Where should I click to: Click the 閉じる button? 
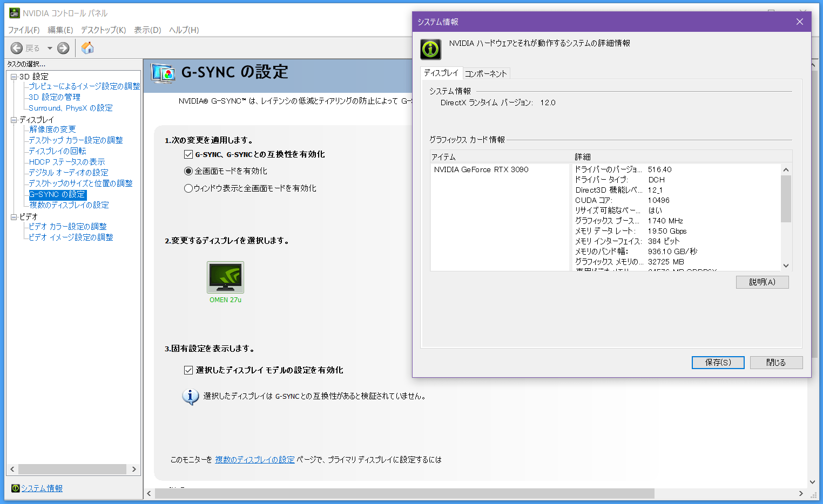(776, 363)
